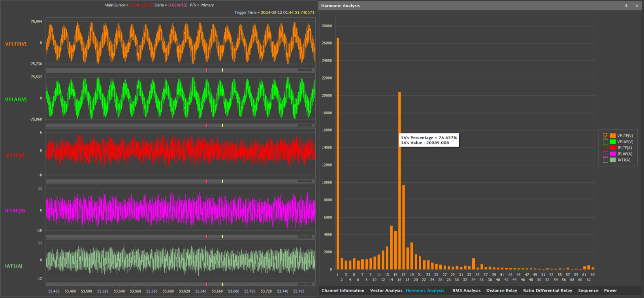
Task: Go to the Distance Relay tab
Action: [501, 290]
